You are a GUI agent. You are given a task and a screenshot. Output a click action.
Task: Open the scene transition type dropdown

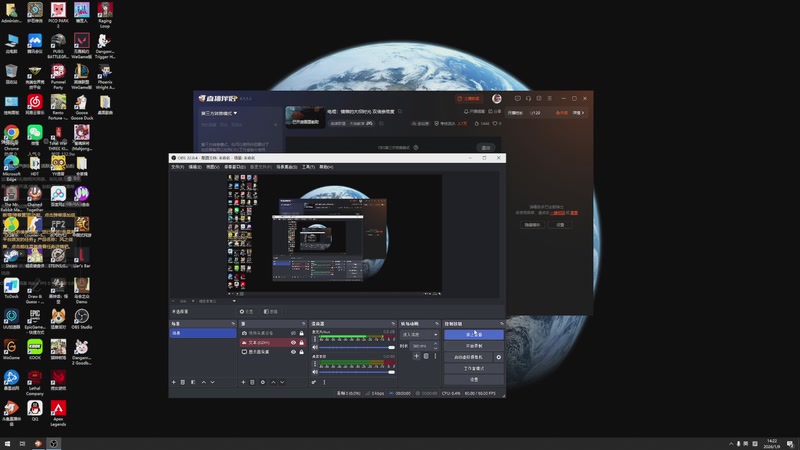[419, 335]
